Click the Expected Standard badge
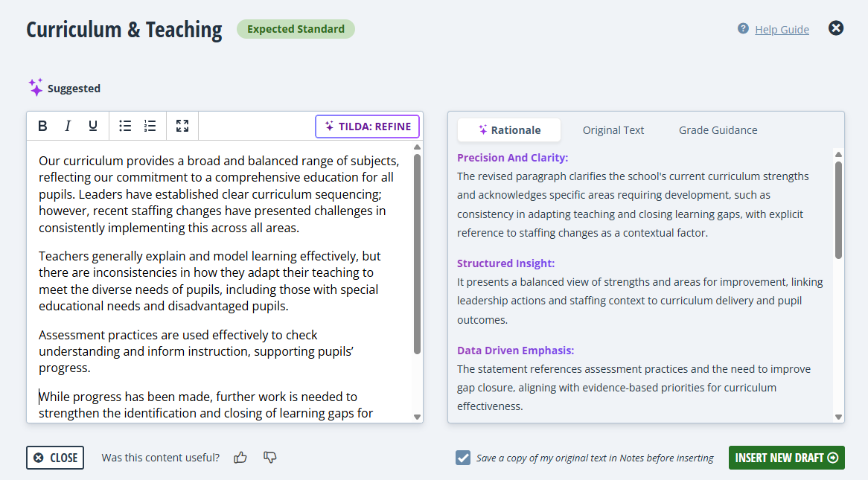This screenshot has height=480, width=868. pyautogui.click(x=296, y=29)
